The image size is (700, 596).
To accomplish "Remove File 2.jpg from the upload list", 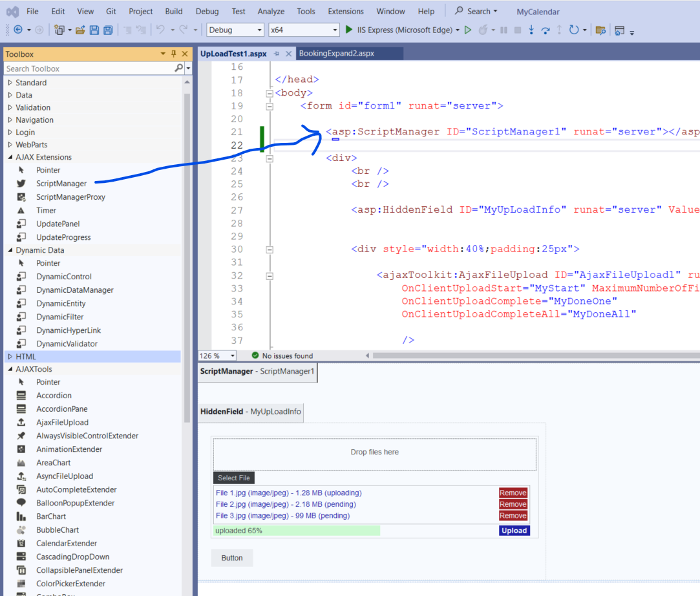I will (513, 504).
